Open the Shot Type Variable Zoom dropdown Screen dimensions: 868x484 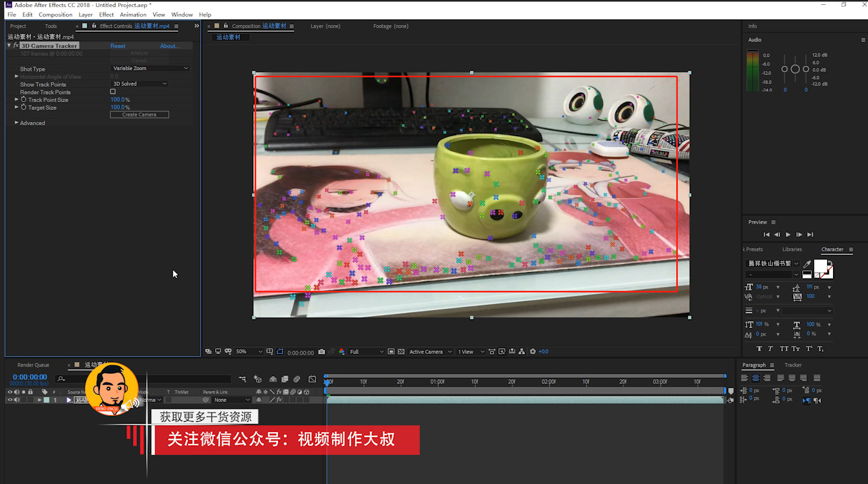(150, 68)
